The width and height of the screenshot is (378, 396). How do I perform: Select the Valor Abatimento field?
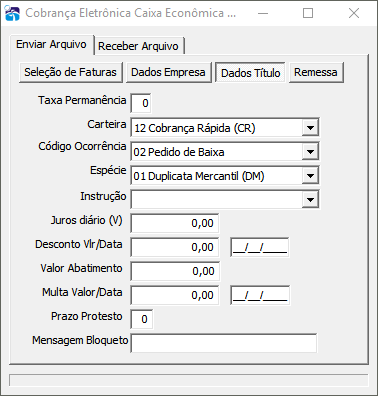click(x=175, y=271)
